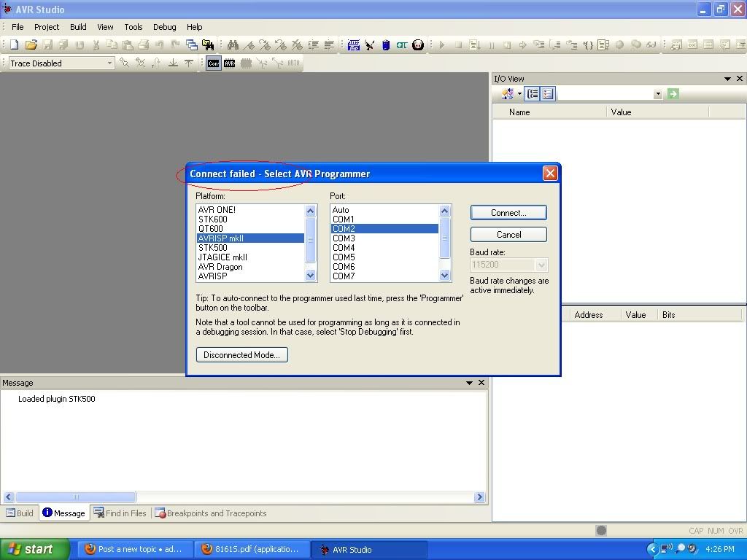This screenshot has height=560, width=747.
Task: Expand hidden system tray icons
Action: pos(651,549)
